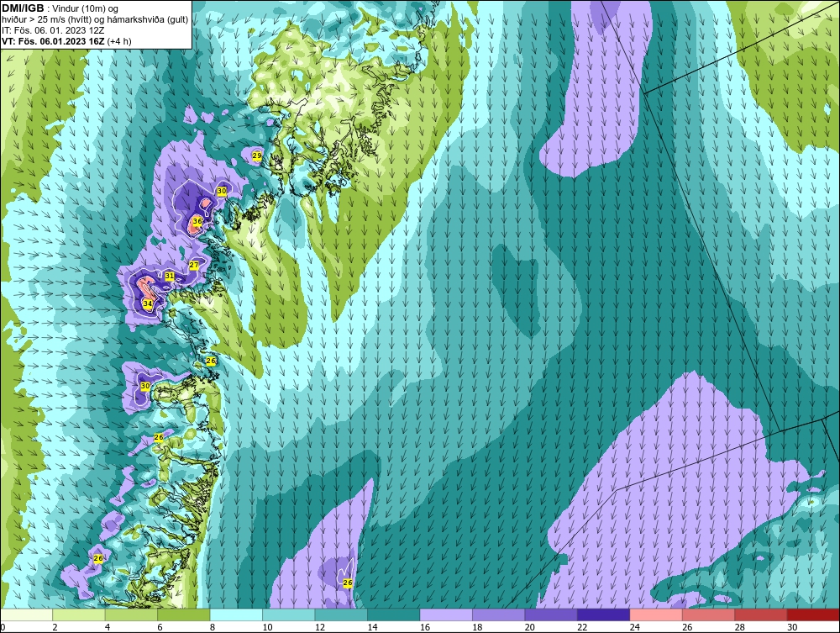840x633 pixels.
Task: Select the 8–10 m/s light cyan legend segment
Action: pos(236,615)
